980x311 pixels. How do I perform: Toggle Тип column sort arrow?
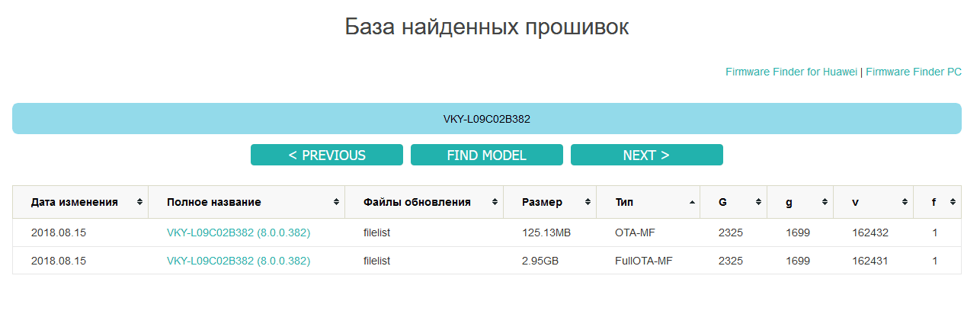pos(692,203)
